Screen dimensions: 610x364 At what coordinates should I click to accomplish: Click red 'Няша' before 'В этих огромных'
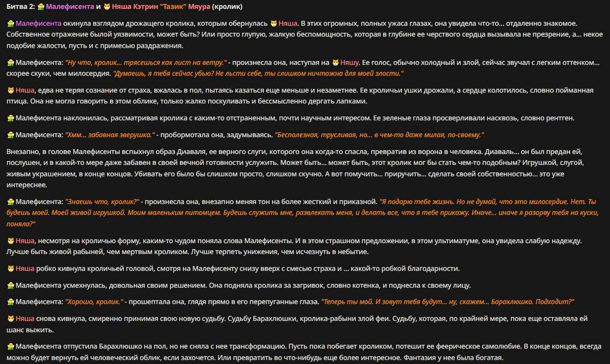click(x=287, y=24)
